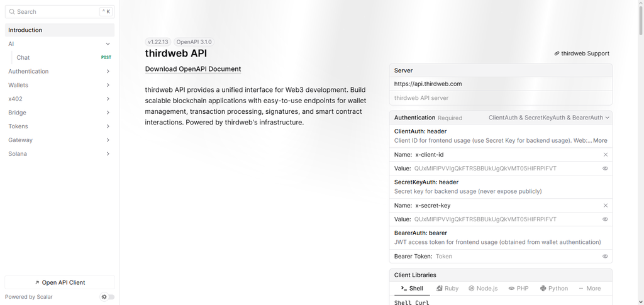Screen dimensions: 644x305
Task: Click More to expand ClientAuth description
Action: point(600,140)
